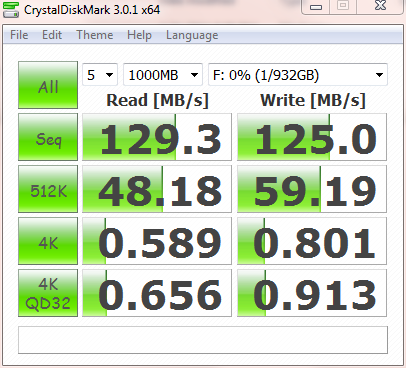Open the Edit menu
Image resolution: width=406 pixels, height=368 pixels.
(52, 35)
